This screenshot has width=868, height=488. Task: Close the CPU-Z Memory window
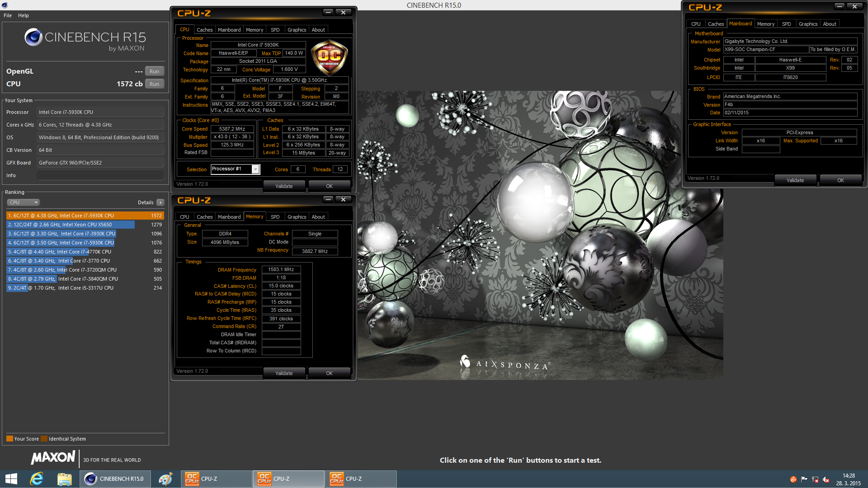click(343, 200)
